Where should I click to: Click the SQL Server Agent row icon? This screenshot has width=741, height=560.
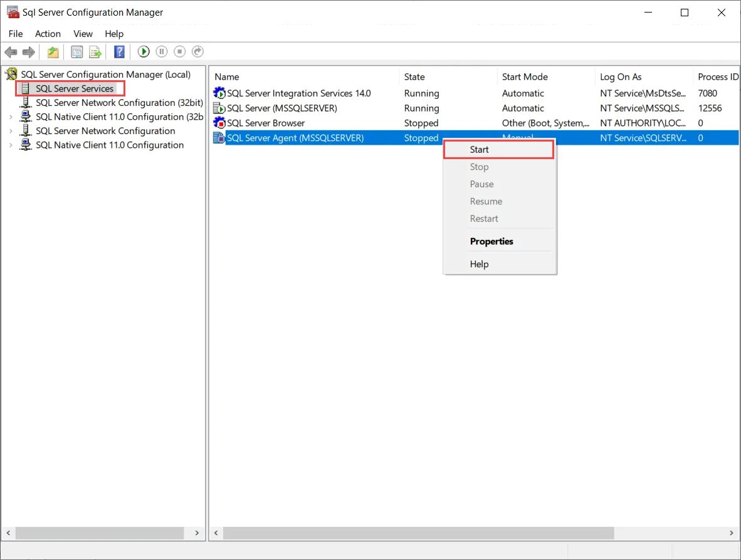[x=219, y=138]
